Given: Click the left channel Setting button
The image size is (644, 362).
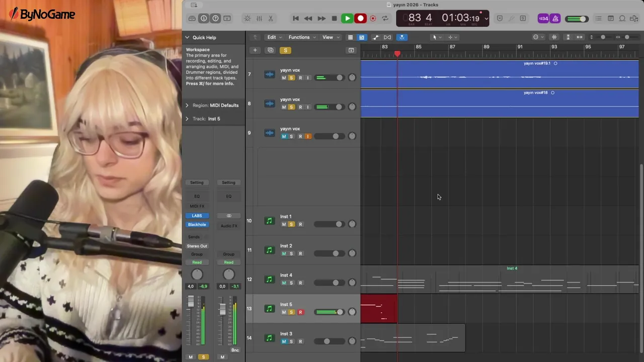Looking at the screenshot, I should tap(197, 183).
